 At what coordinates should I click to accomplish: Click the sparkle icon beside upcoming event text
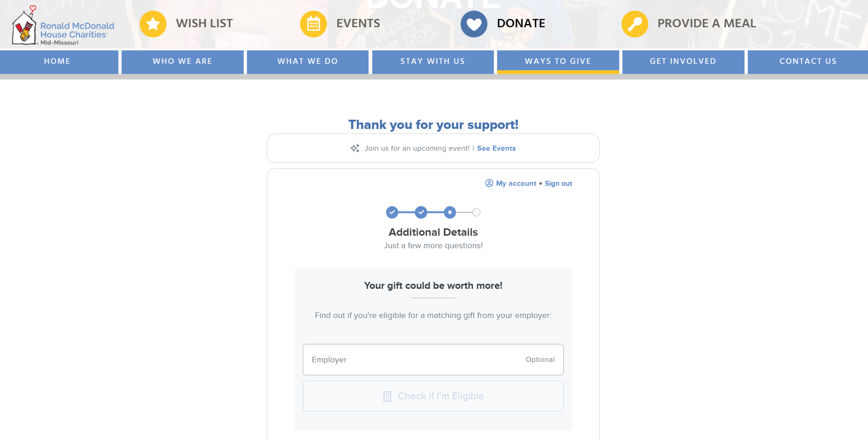tap(355, 148)
